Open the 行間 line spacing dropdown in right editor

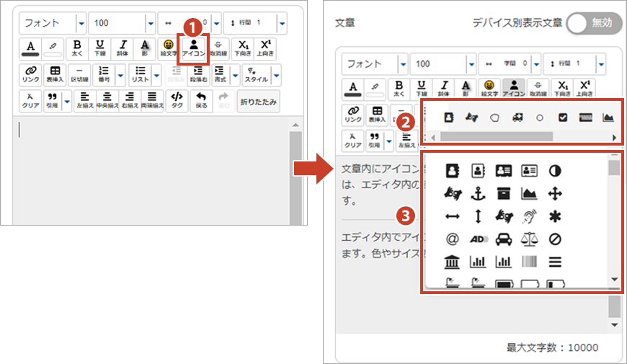[x=602, y=64]
